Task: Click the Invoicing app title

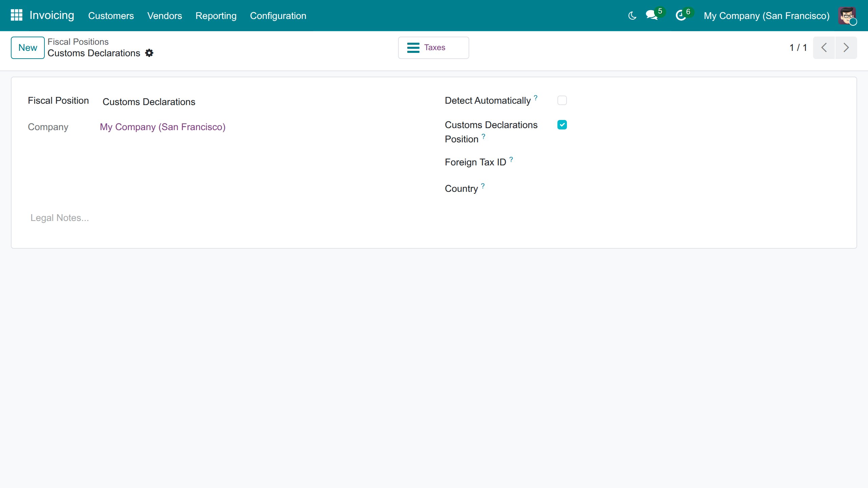Action: [52, 15]
